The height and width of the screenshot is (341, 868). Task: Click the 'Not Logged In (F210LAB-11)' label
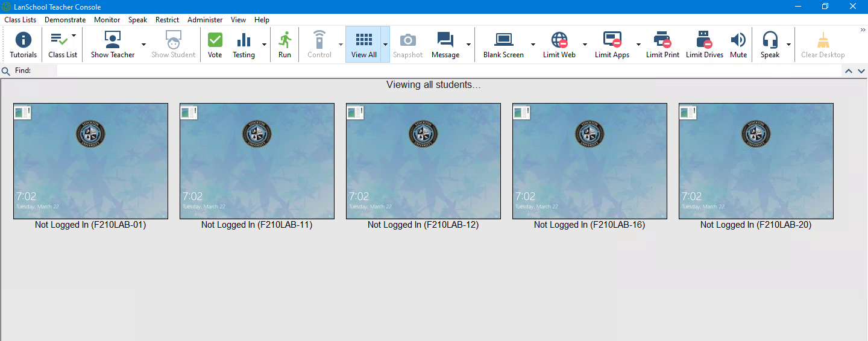[x=257, y=225]
